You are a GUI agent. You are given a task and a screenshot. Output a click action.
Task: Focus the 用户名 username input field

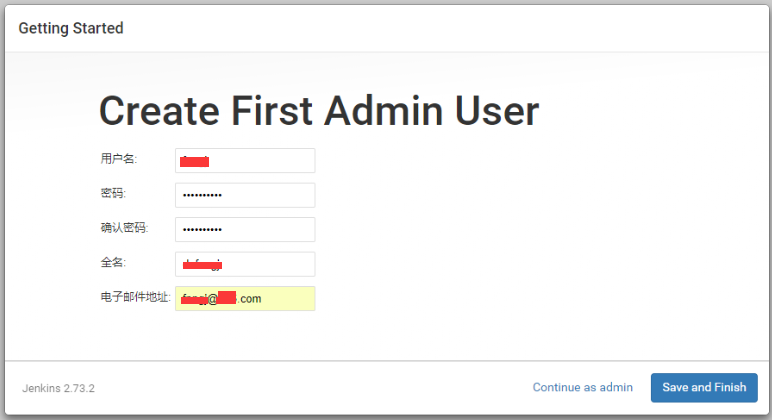click(245, 161)
